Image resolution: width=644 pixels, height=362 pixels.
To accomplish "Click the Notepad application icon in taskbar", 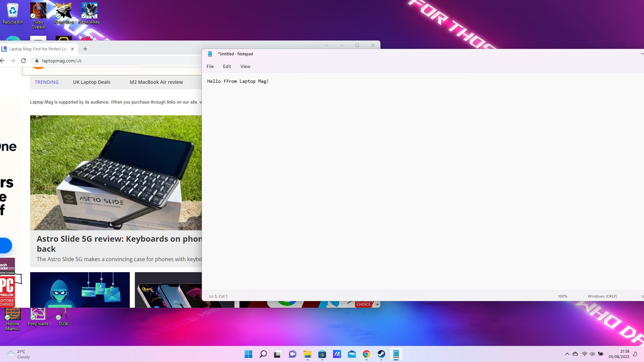I will [x=396, y=354].
